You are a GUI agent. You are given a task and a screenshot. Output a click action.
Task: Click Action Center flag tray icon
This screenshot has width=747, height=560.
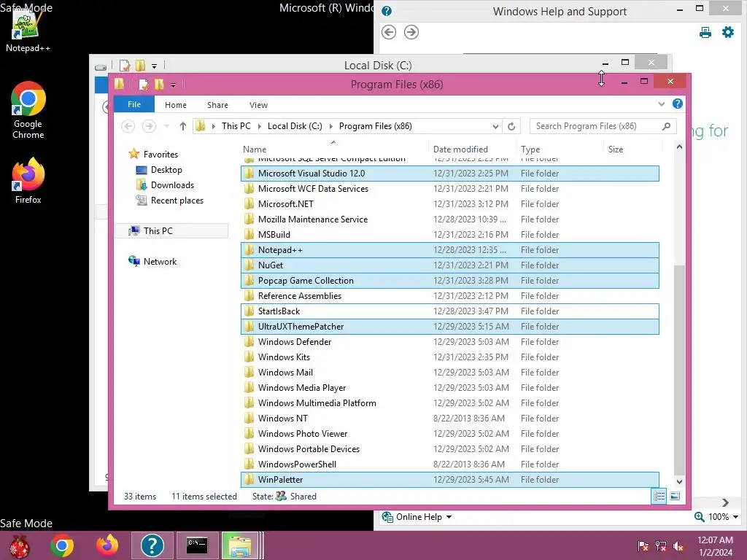[643, 546]
